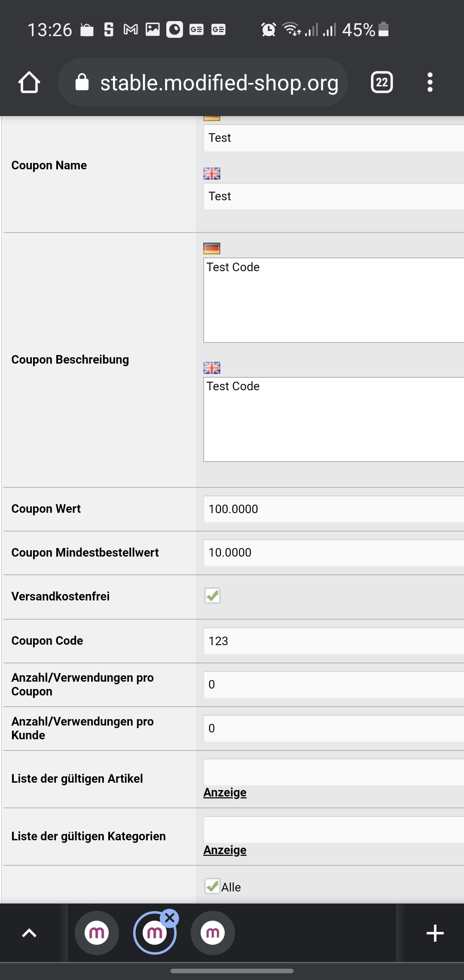This screenshot has height=980, width=464.
Task: Close the highlighted tab with the X badge
Action: pos(170,918)
